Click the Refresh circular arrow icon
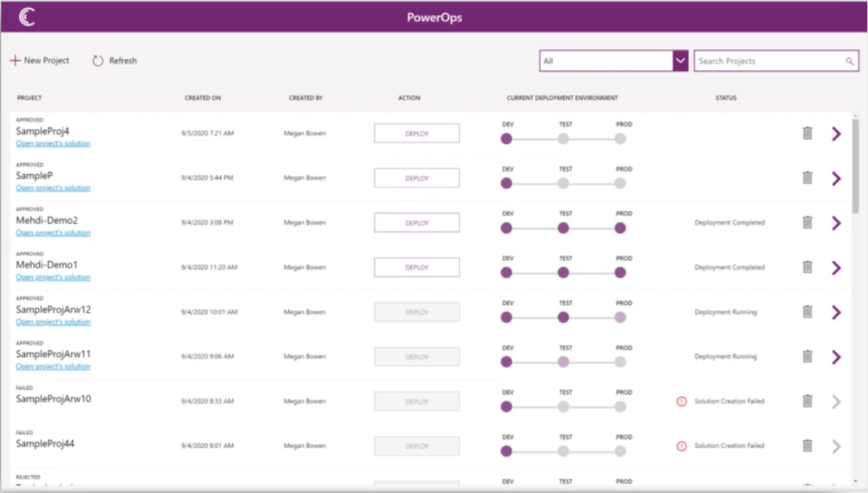Viewport: 868px width, 493px height. (x=98, y=60)
